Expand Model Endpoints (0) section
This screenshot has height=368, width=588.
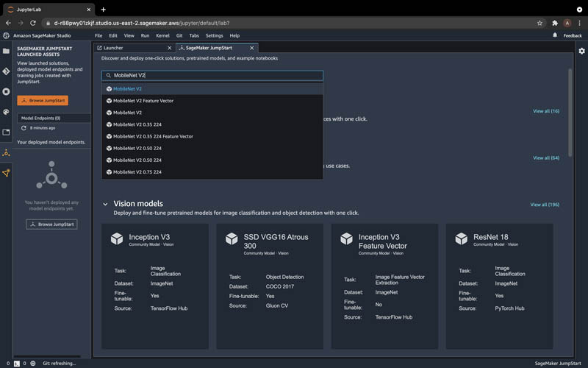coord(54,118)
